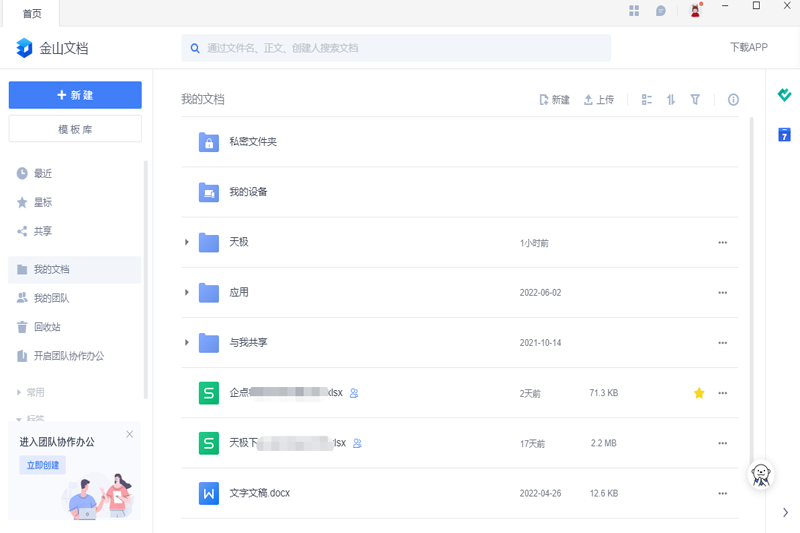This screenshot has height=533, width=800.
Task: Click share icon on 企点 spreadsheet
Action: coord(354,393)
